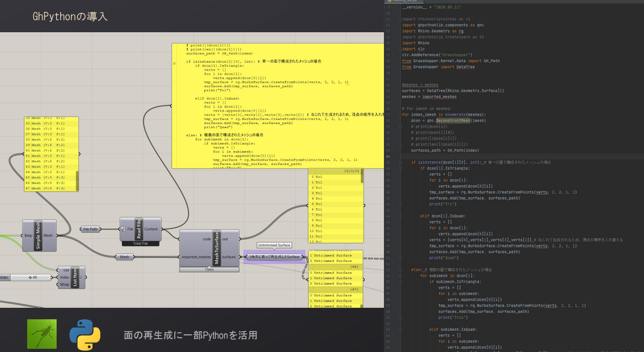Collapse the fold at line 63 elif submesh.IsQuad
Image resolution: width=644 pixels, height=352 pixels.
[x=400, y=330]
